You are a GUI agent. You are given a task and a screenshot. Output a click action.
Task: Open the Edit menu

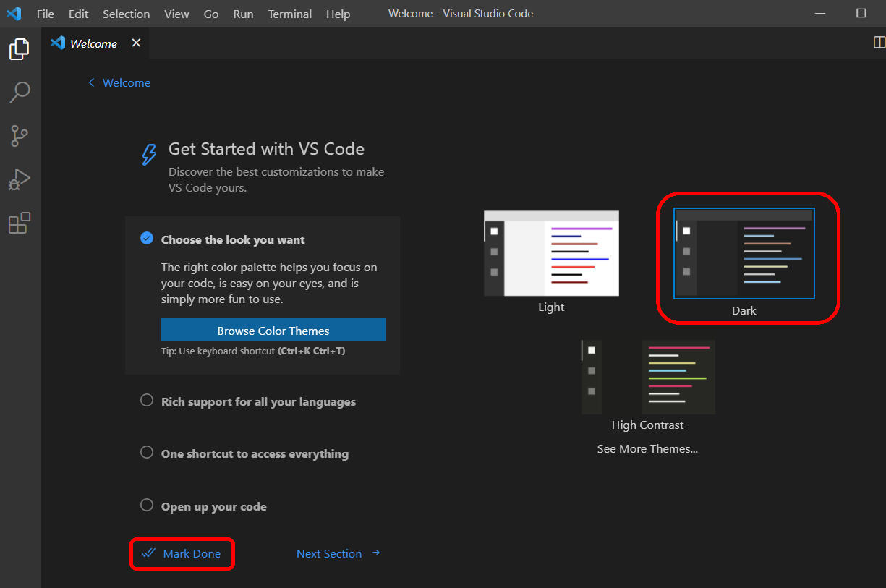point(78,14)
